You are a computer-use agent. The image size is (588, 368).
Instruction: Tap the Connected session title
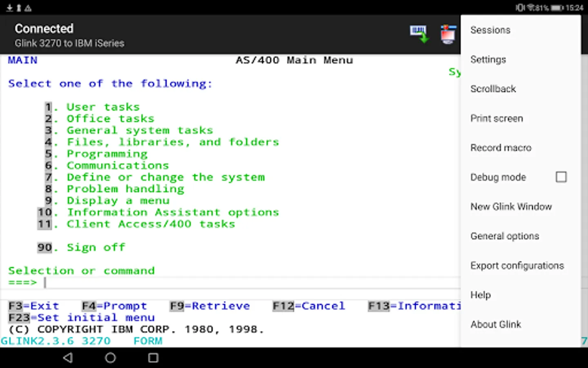coord(44,29)
